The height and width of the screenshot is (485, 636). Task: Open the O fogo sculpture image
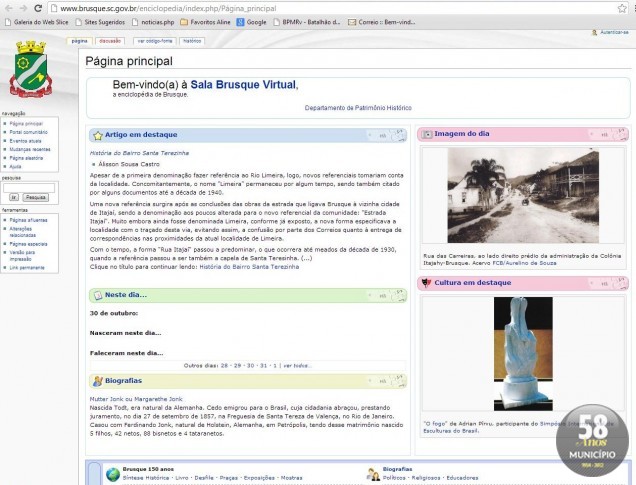pyautogui.click(x=523, y=354)
